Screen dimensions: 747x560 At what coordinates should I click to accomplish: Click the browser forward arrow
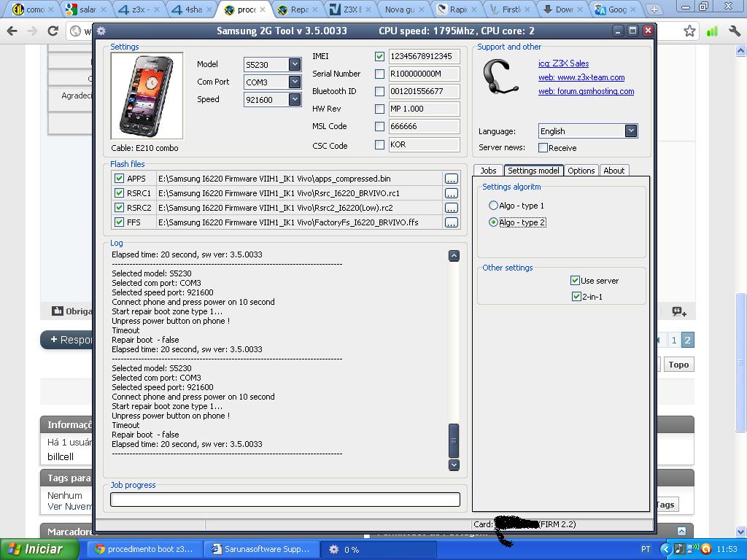coord(32,31)
